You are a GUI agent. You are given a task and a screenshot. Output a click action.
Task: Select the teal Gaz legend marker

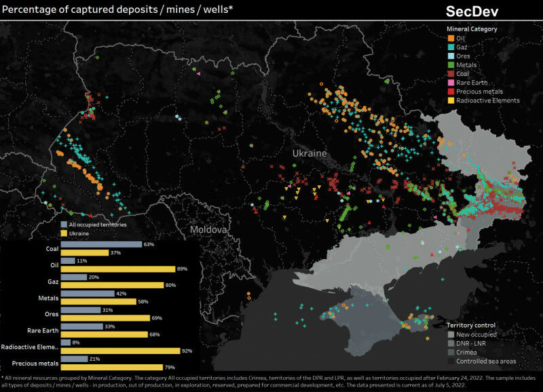pyautogui.click(x=450, y=47)
